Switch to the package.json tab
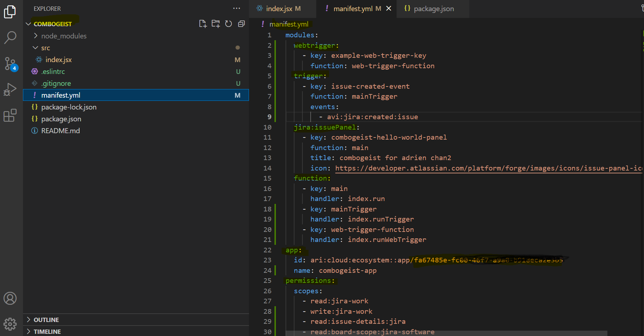This screenshot has width=644, height=336. click(x=433, y=9)
